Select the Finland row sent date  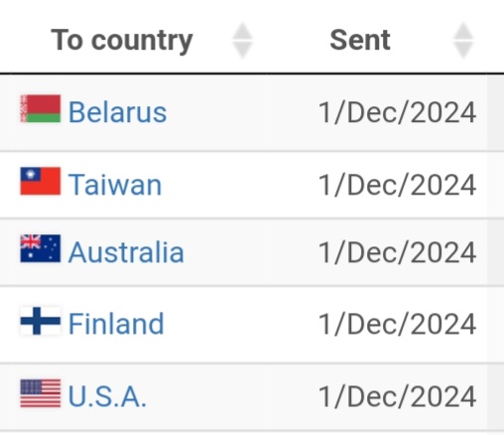(x=397, y=324)
